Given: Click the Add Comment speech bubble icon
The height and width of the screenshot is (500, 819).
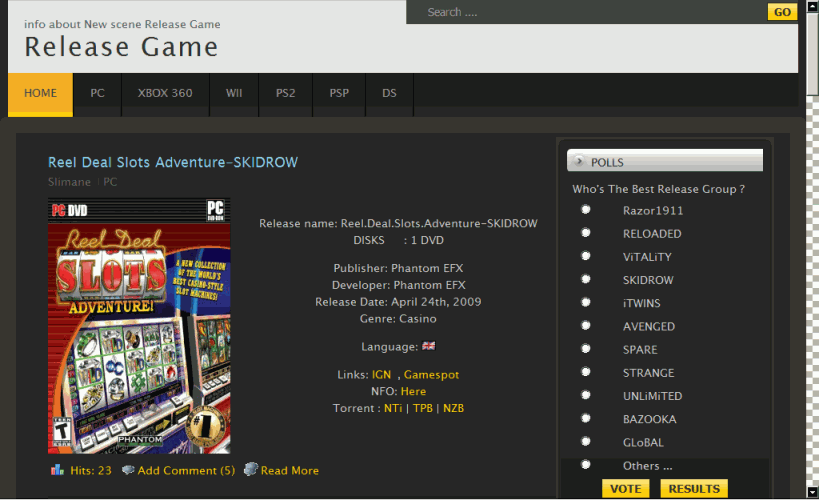Looking at the screenshot, I should (x=128, y=470).
